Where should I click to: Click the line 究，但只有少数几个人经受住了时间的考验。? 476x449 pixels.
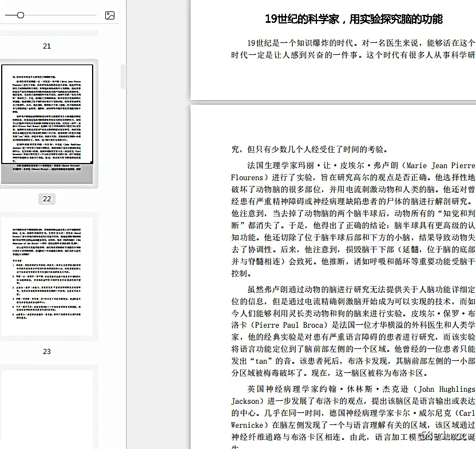pos(310,149)
